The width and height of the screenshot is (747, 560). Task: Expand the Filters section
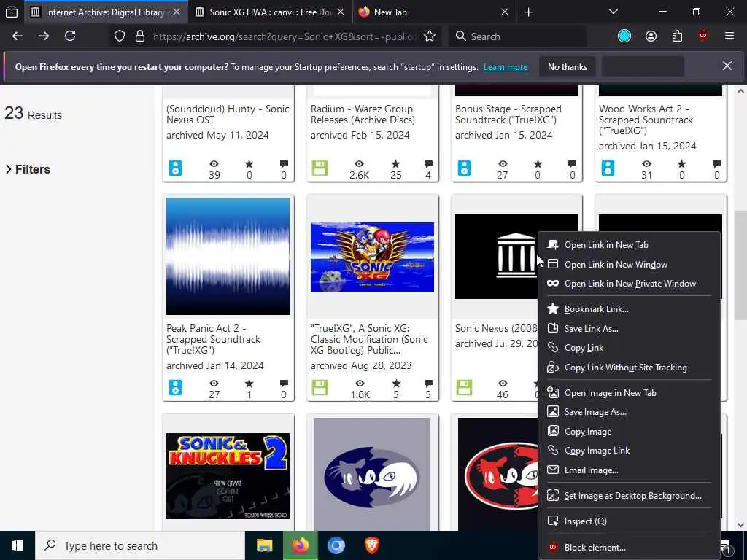28,169
